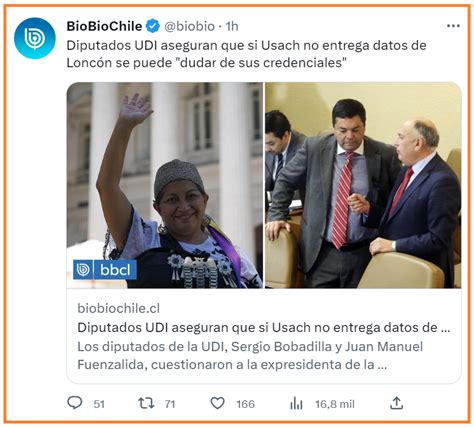Open the link card headline Diputados UDI
This screenshot has height=427, width=474.
pyautogui.click(x=264, y=328)
